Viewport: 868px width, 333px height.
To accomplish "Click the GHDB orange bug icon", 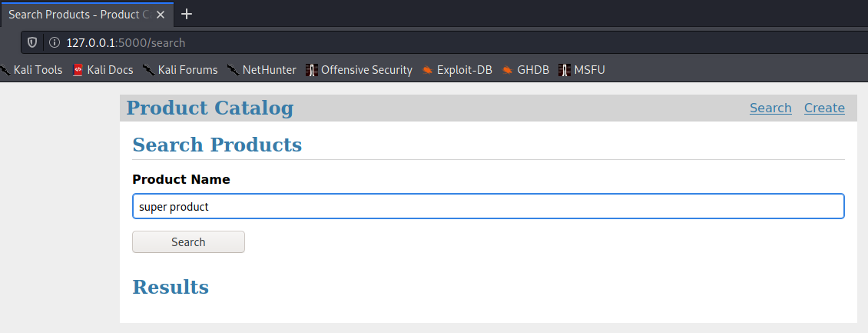I will pyautogui.click(x=507, y=70).
